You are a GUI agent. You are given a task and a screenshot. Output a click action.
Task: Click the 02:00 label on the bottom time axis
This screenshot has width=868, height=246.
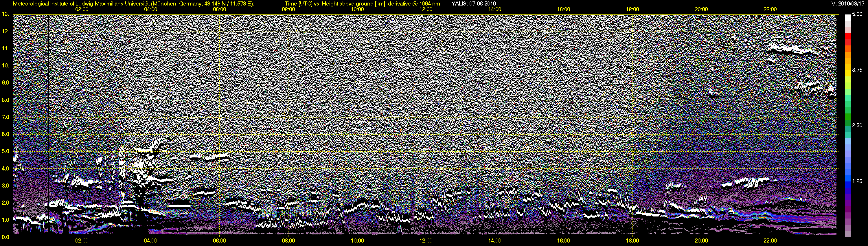click(x=82, y=241)
